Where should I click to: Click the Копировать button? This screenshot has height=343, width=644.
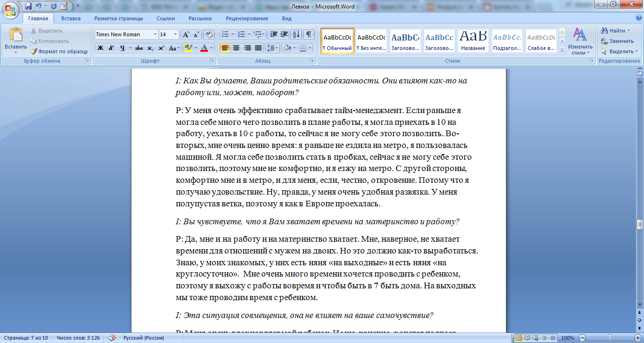pos(50,41)
